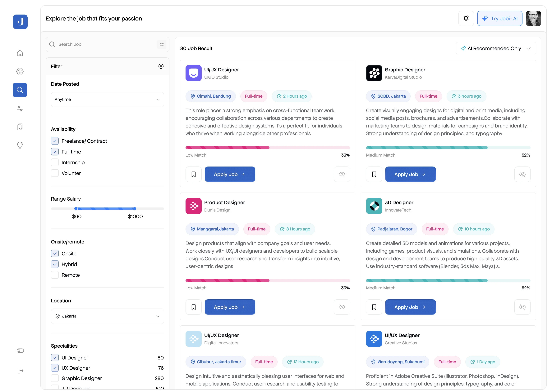The height and width of the screenshot is (392, 552).
Task: Open the AI brain sidebar icon
Action: [x=20, y=71]
